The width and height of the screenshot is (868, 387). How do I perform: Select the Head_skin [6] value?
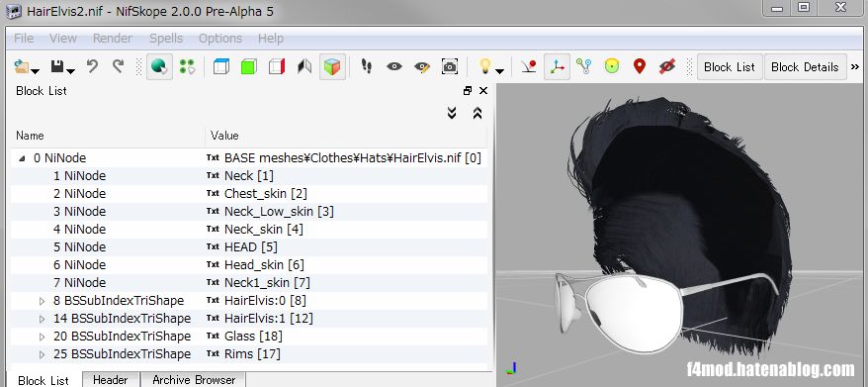(264, 265)
